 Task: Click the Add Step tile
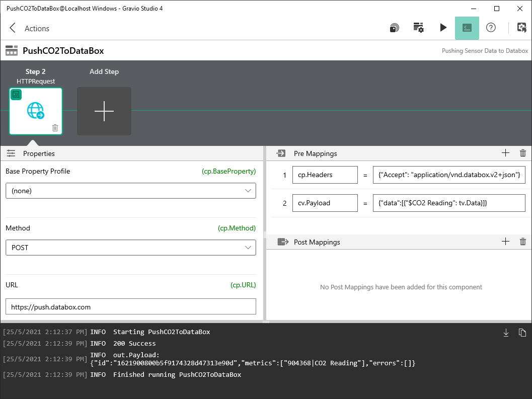104,111
